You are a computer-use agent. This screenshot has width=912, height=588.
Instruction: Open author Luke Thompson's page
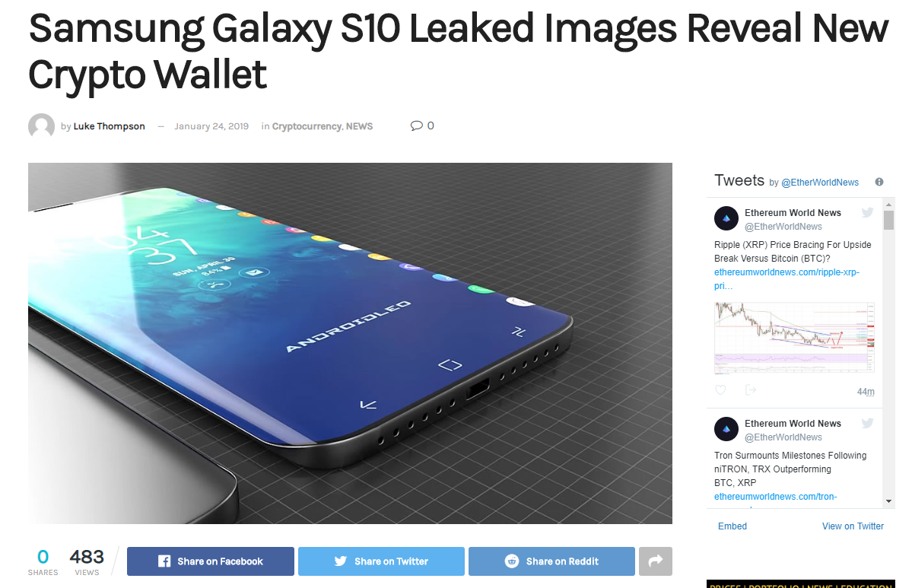point(109,126)
